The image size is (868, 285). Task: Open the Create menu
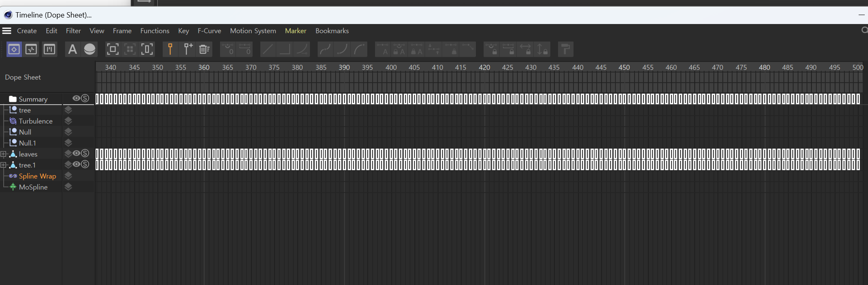tap(27, 31)
